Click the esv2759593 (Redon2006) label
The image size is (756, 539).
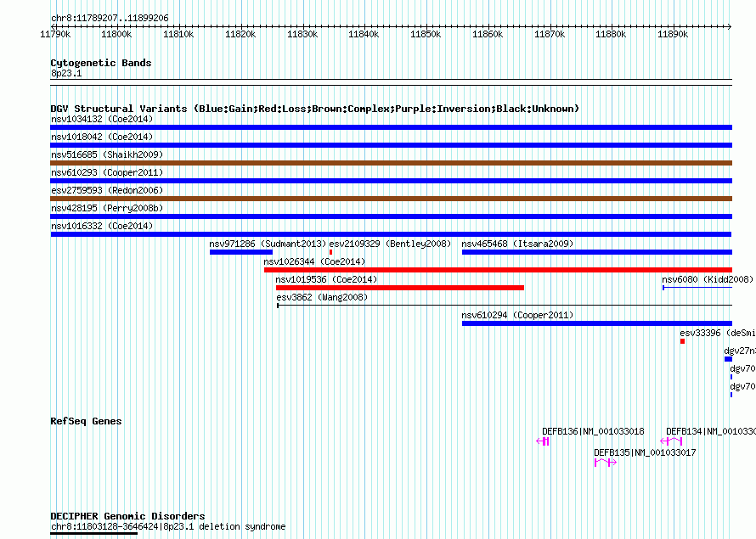click(x=107, y=190)
